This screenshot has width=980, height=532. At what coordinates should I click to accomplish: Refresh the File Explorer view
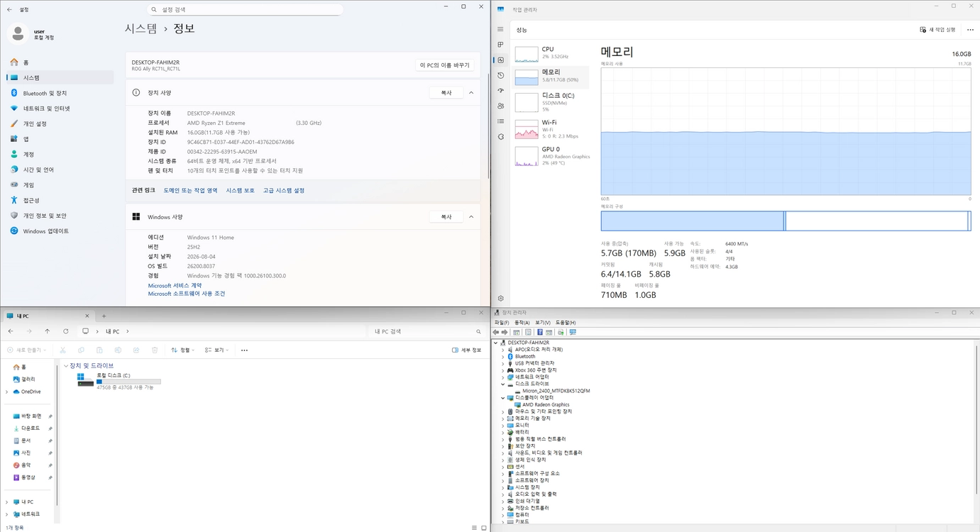[66, 331]
